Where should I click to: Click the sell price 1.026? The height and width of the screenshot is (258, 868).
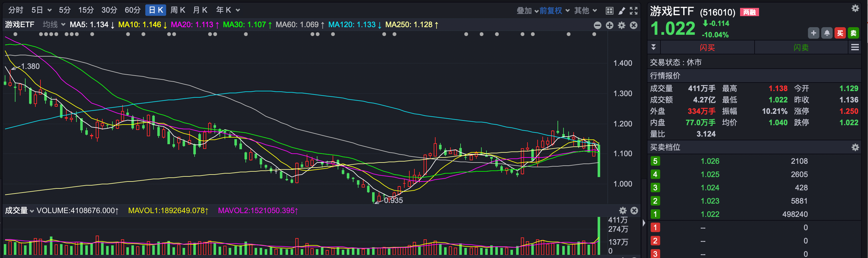[x=710, y=161]
